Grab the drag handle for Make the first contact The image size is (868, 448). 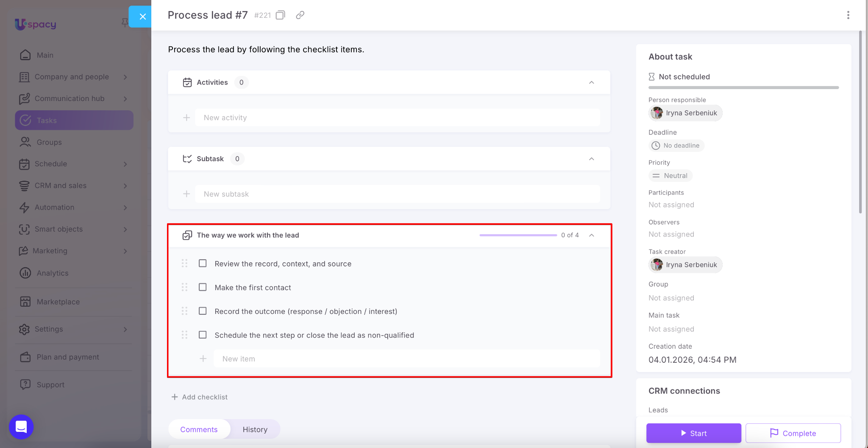(x=184, y=287)
